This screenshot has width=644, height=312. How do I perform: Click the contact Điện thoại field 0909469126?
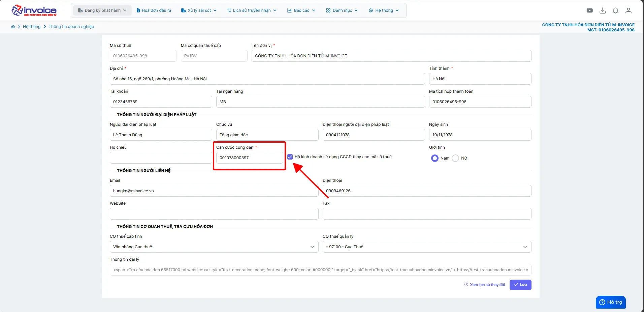pos(427,191)
